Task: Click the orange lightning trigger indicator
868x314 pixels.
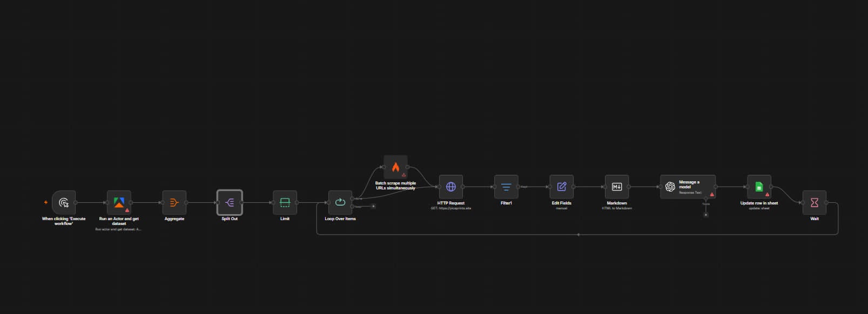Action: 46,202
